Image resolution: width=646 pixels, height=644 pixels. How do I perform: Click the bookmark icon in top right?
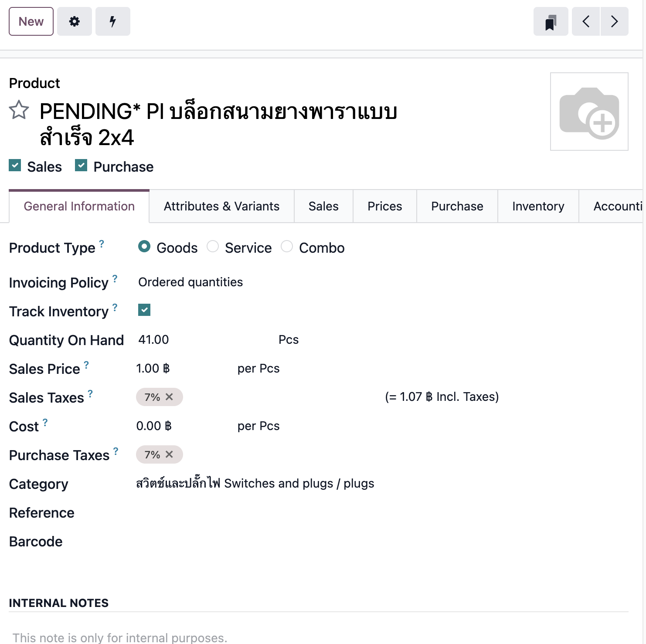pyautogui.click(x=551, y=21)
